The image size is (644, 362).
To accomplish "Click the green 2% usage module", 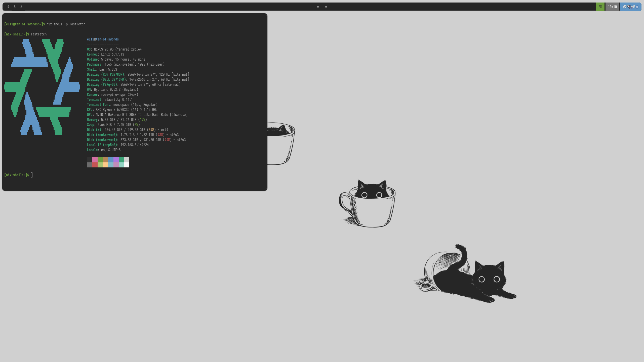I will coord(600,7).
